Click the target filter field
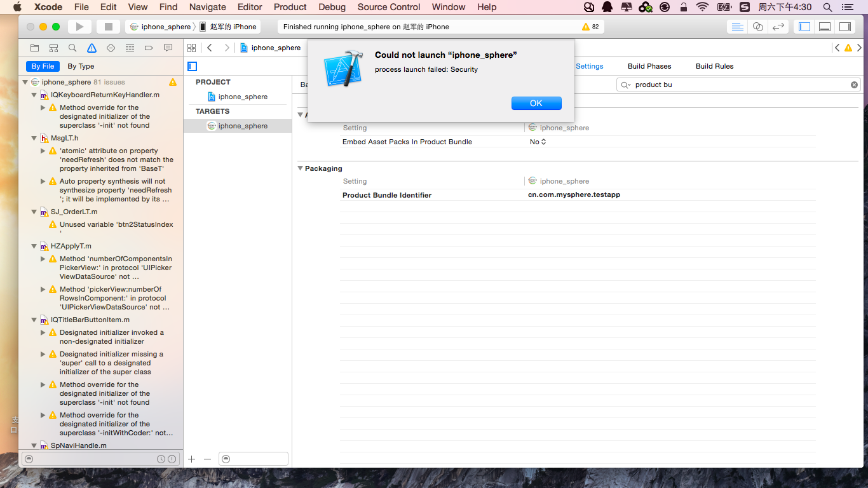 [254, 459]
